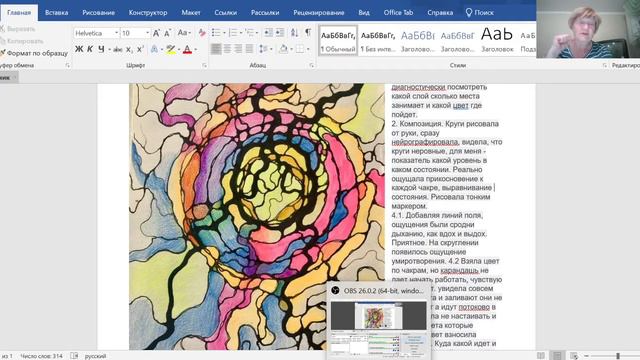Viewport: 640px width, 360px height.
Task: Open the Change Case (Aa) dropdown
Action: pos(184,33)
